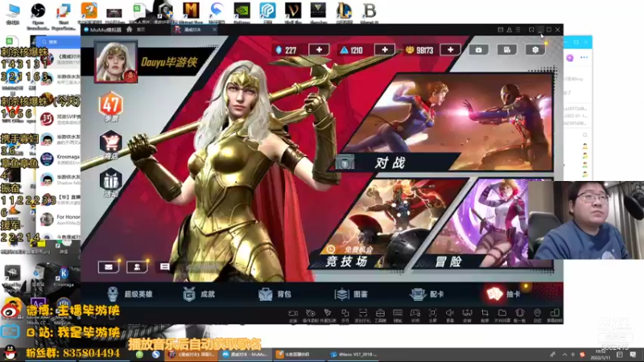Viewport: 644px width, 362px height.
Task: Open the 配卡 deck building tab
Action: point(427,294)
